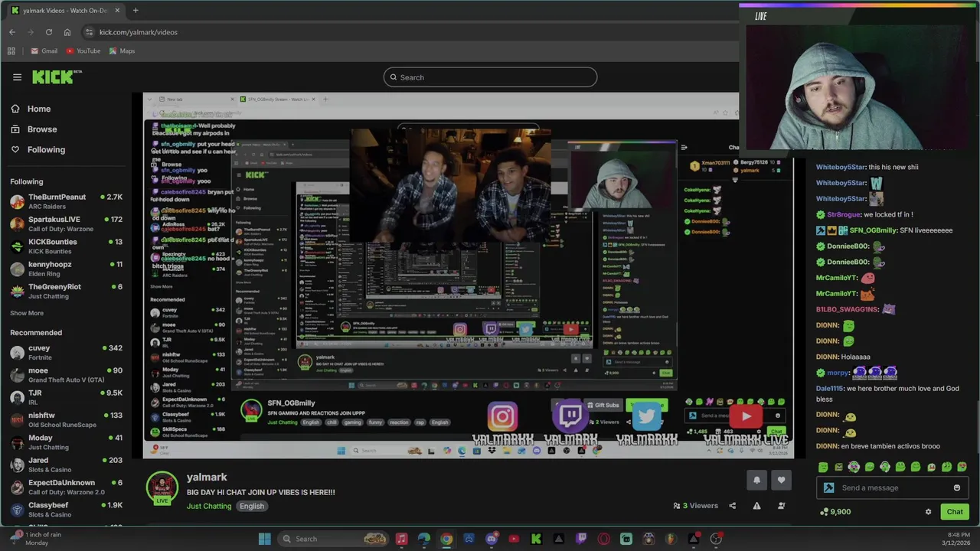Screen dimensions: 980x551
Task: Open FL Studio icon in taskbar
Action: [x=671, y=539]
